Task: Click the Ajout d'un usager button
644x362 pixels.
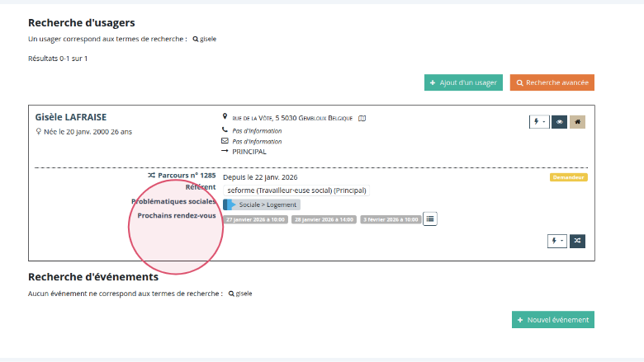Action: tap(463, 82)
